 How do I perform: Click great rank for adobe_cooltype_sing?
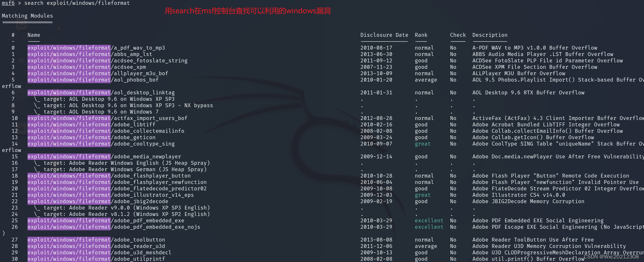423,144
